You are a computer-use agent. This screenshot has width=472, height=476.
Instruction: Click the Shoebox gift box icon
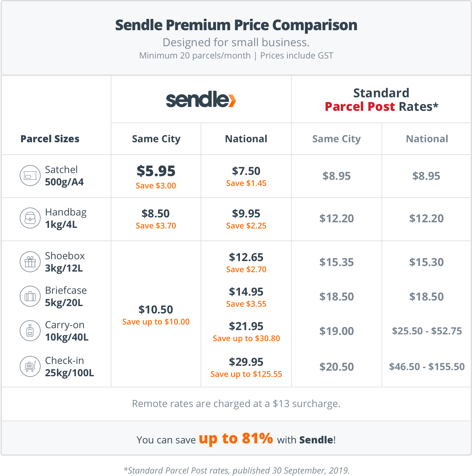[x=30, y=262]
